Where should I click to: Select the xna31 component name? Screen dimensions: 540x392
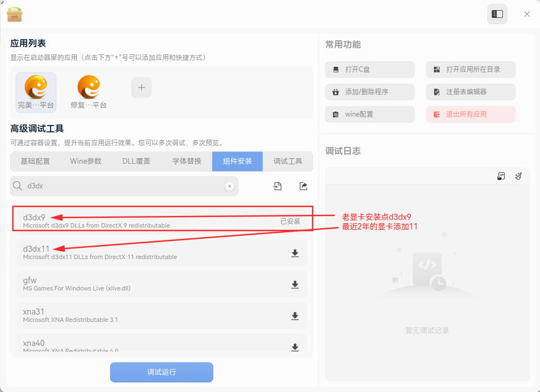[x=34, y=312]
